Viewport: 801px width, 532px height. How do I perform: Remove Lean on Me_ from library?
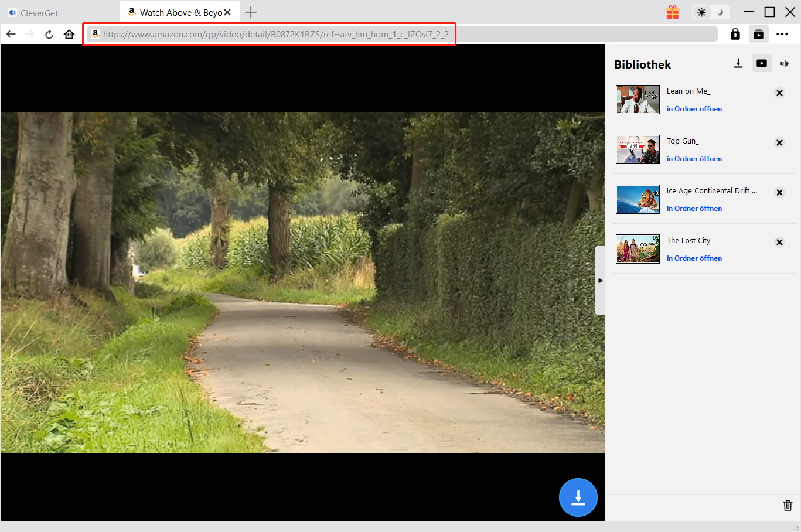pos(779,93)
